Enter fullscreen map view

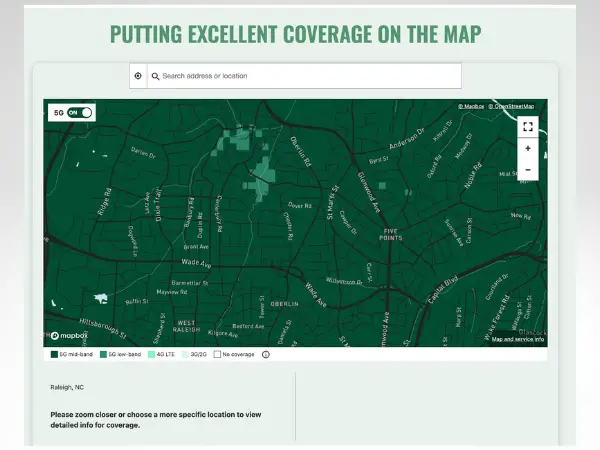click(528, 126)
